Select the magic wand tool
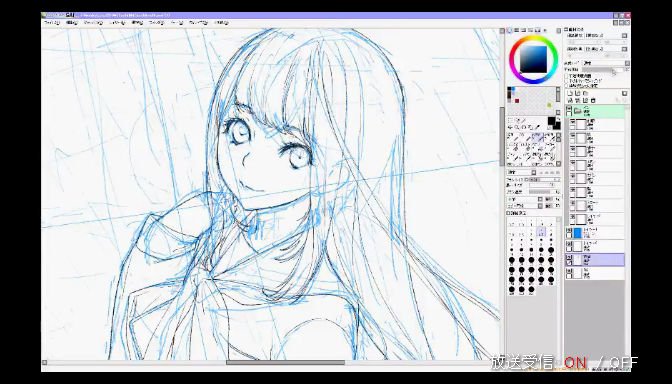Screen dimensions: 672x384 tap(524, 120)
